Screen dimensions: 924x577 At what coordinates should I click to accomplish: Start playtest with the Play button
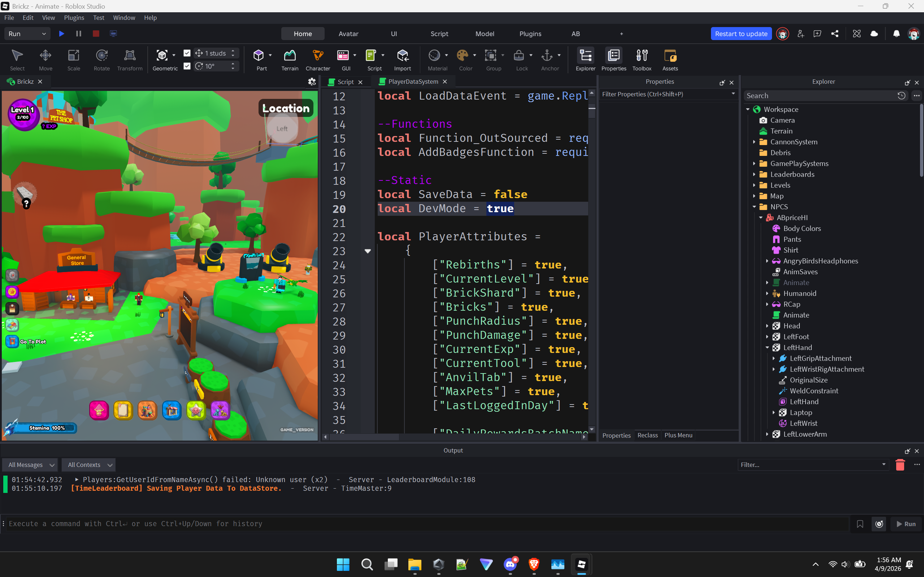click(x=61, y=34)
